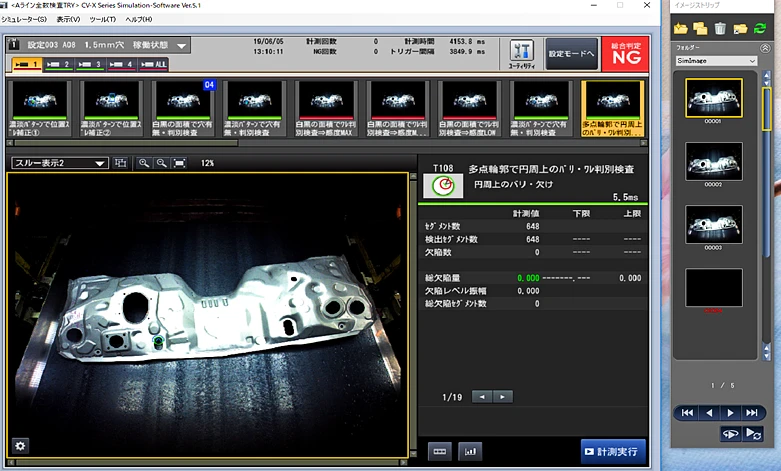Open the 表示(V) menu

[x=68, y=19]
